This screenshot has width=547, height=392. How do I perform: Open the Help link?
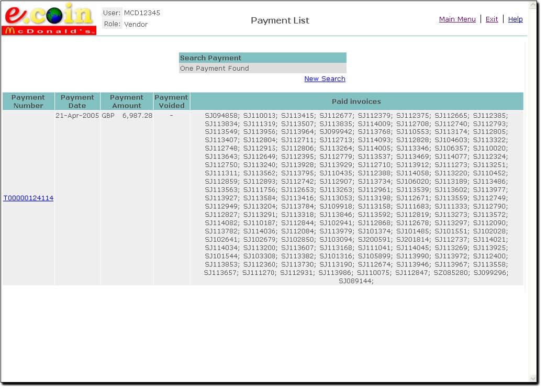coord(515,19)
